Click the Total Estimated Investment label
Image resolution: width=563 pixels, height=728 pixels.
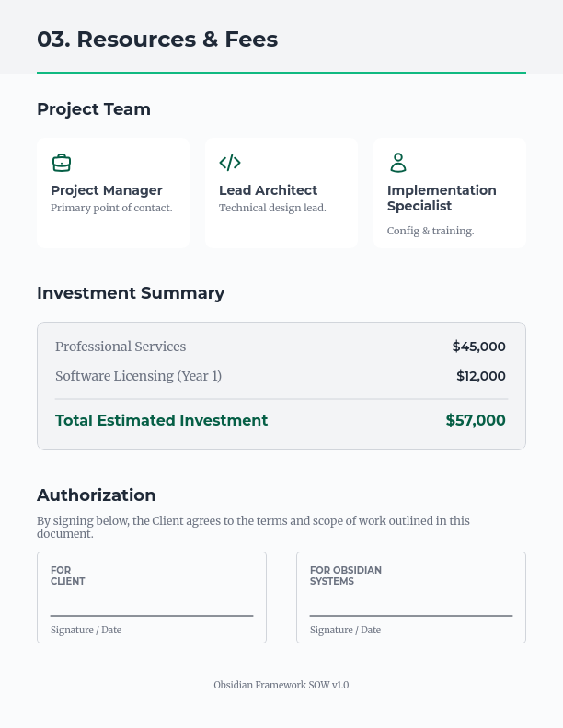[x=161, y=420]
